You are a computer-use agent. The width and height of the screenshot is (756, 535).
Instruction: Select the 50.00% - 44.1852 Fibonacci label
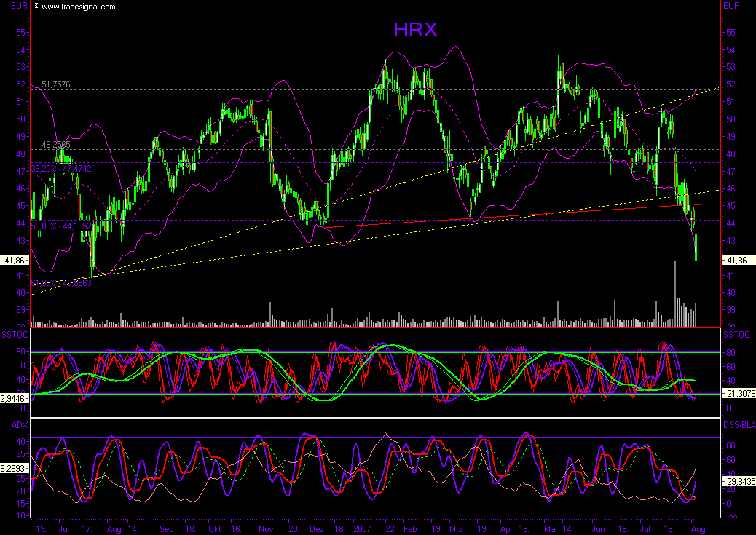[61, 226]
